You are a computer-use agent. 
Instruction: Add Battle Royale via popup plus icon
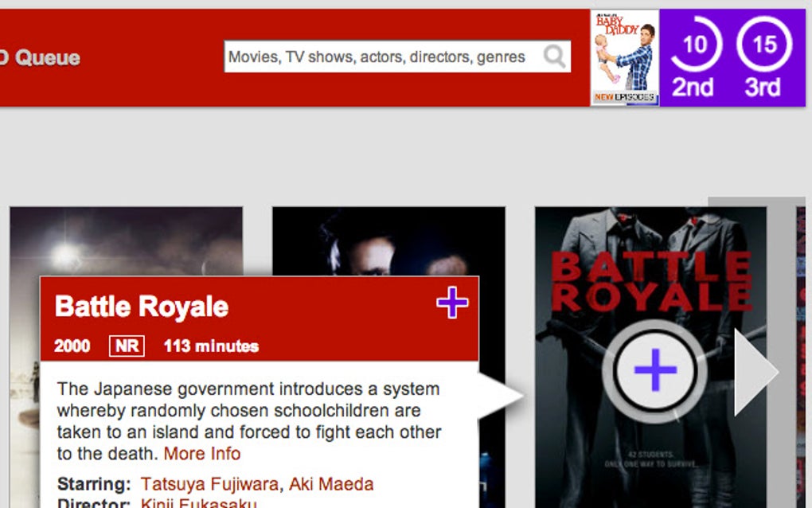452,302
